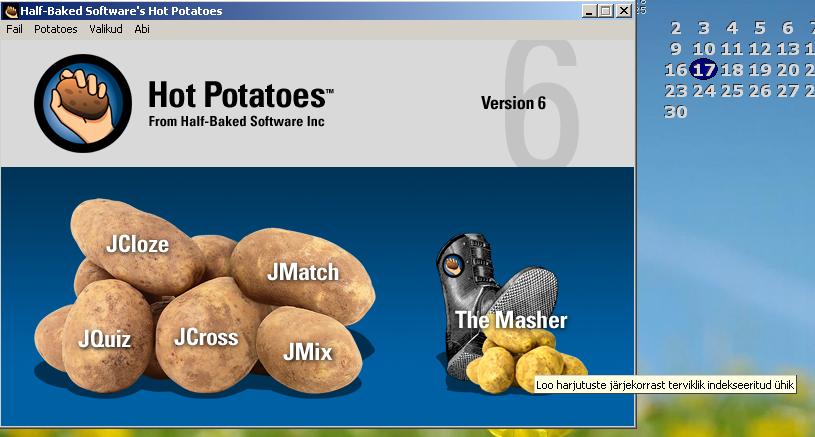Open the Valikud menu
The width and height of the screenshot is (815, 437).
(106, 29)
